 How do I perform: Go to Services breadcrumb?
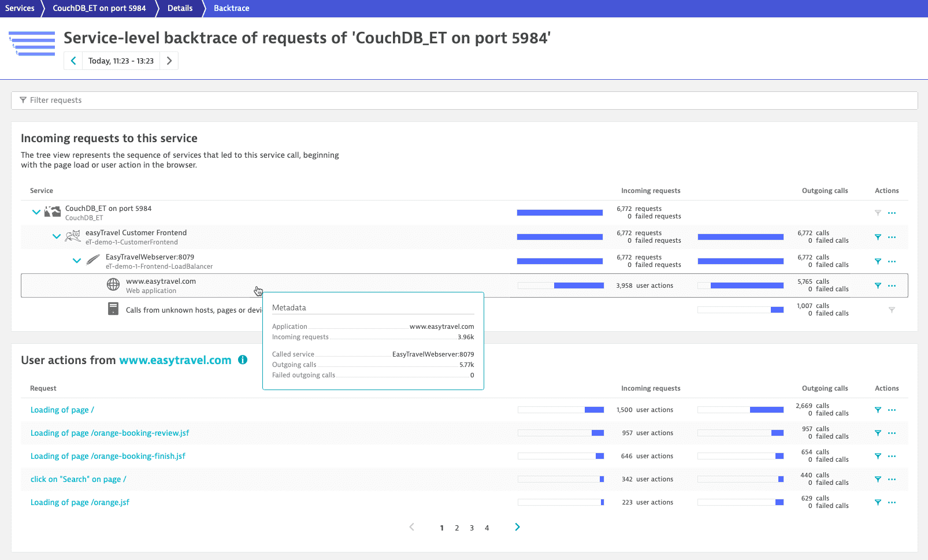click(20, 8)
